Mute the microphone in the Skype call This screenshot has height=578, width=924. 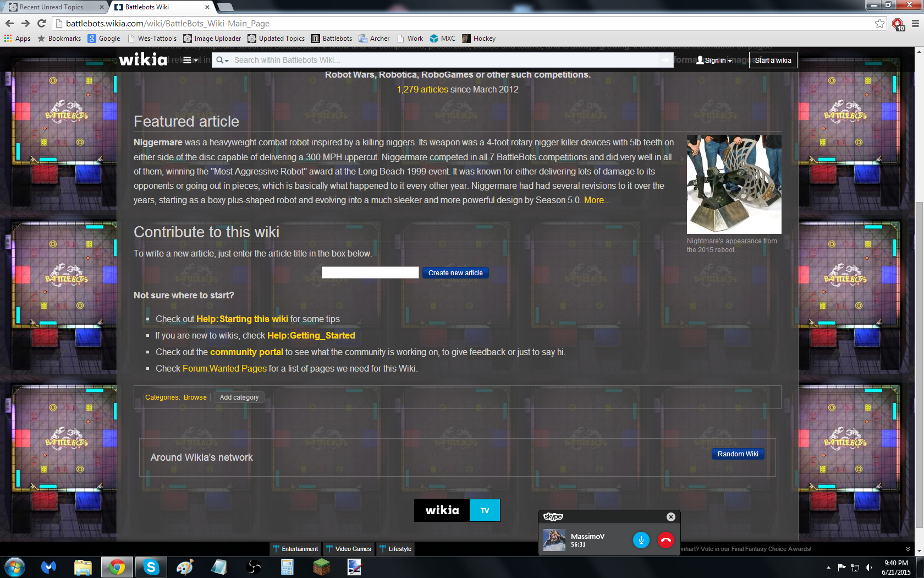(641, 540)
